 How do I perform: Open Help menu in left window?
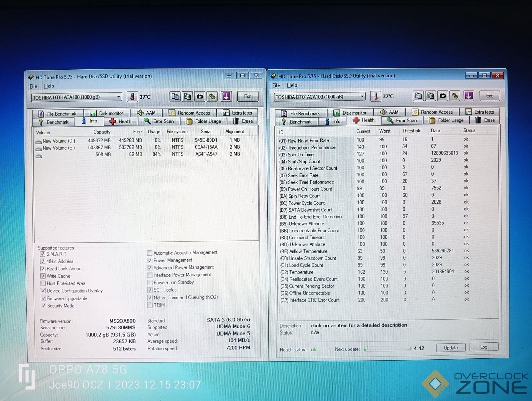[x=49, y=86]
